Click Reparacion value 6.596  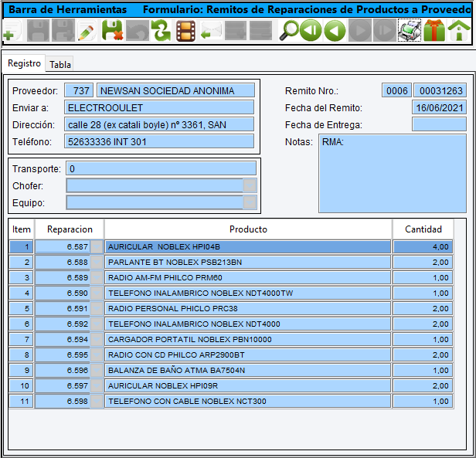pyautogui.click(x=63, y=370)
